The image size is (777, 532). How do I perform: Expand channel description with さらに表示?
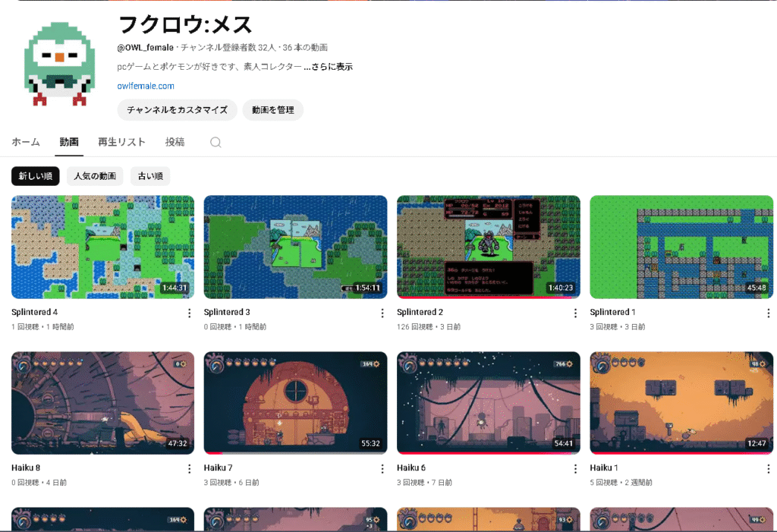point(329,67)
